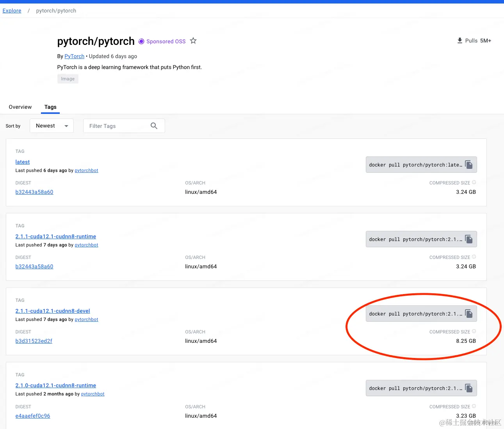Click pytorch/pytorch in the breadcrumb

pos(56,11)
